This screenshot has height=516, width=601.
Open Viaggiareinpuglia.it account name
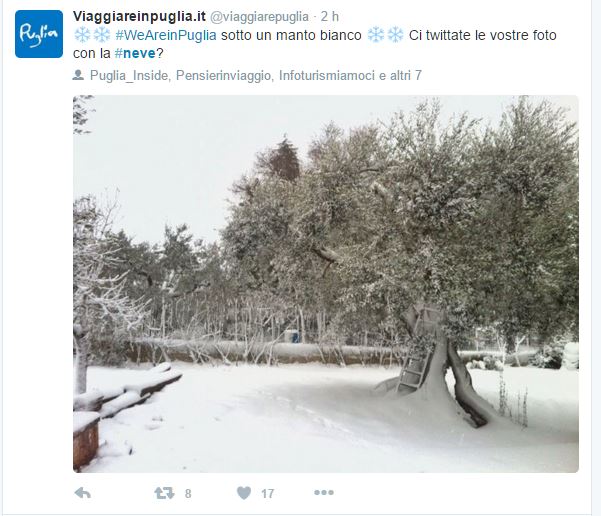tap(140, 16)
